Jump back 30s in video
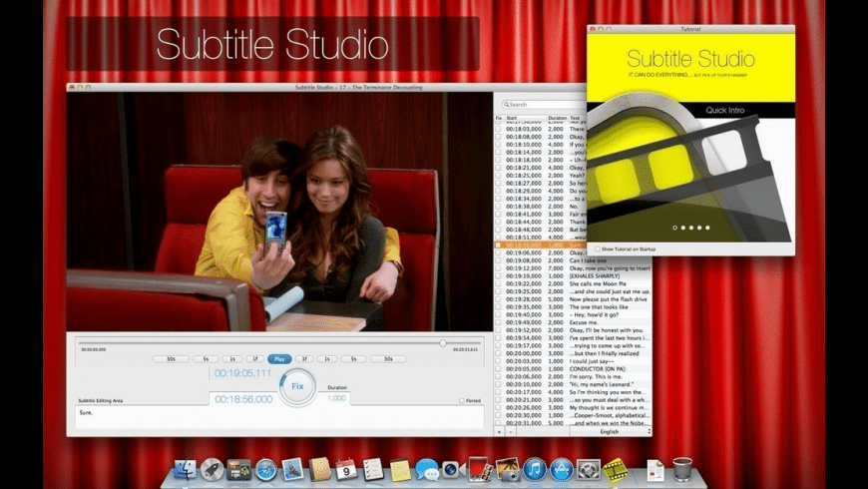The width and height of the screenshot is (868, 489). click(x=171, y=359)
